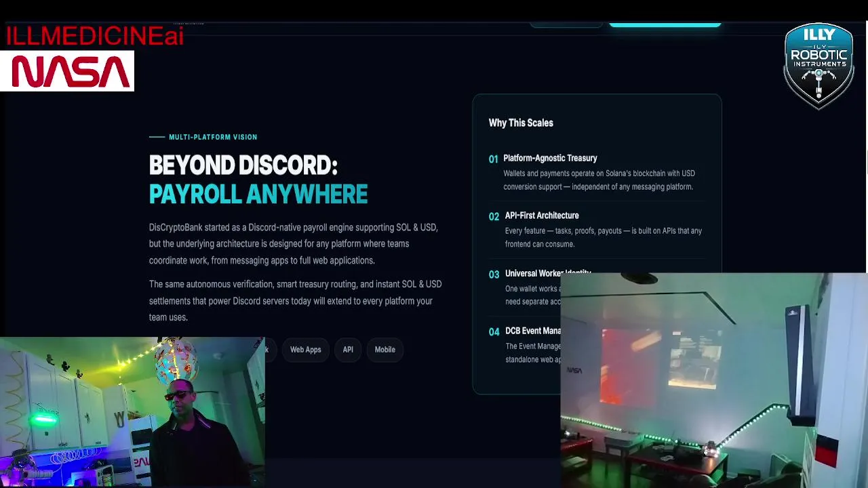Click the Why This Scales card title
The width and height of the screenshot is (868, 488).
[521, 123]
